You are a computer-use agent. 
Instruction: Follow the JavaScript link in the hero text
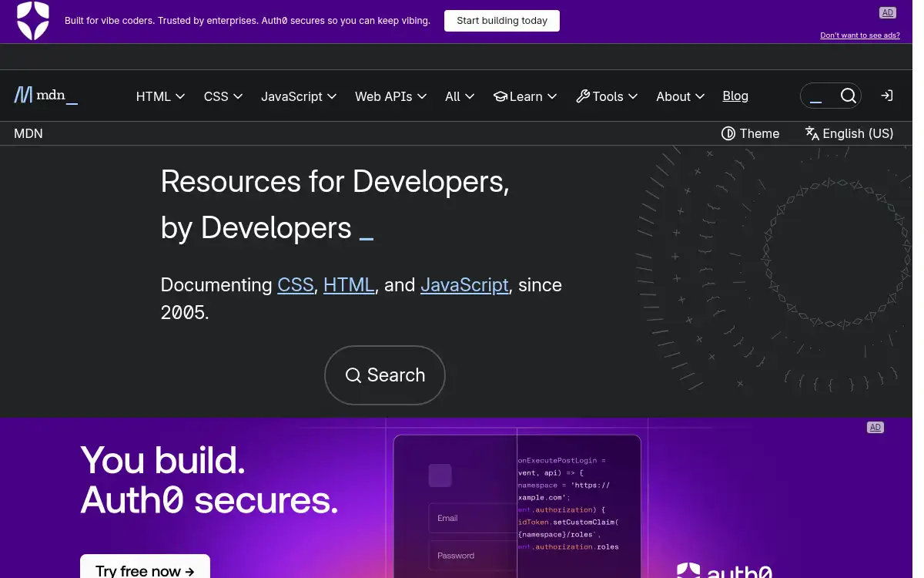click(x=464, y=284)
